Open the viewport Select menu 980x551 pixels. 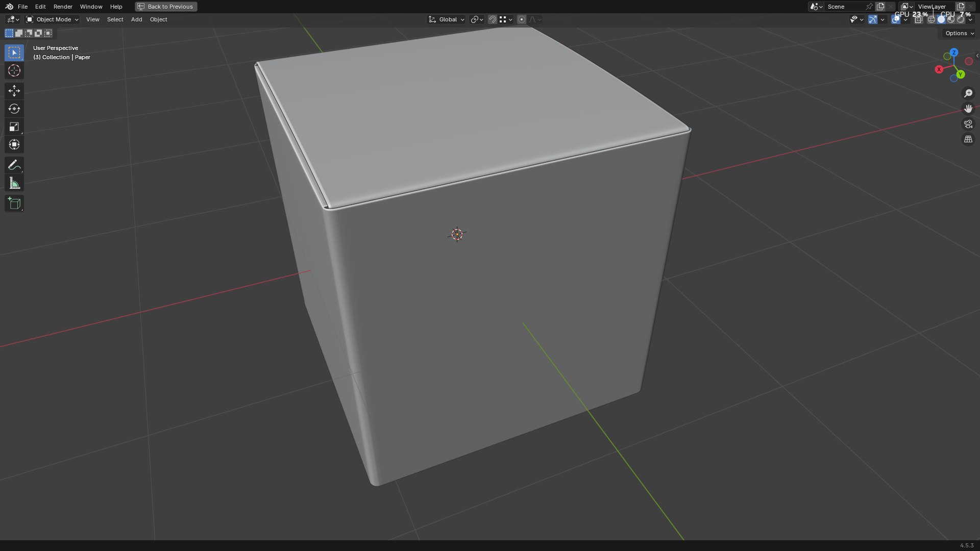(115, 19)
